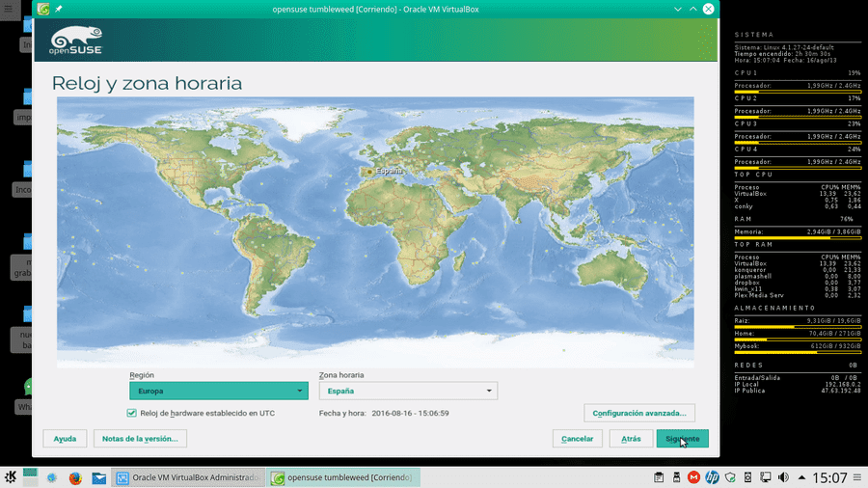The width and height of the screenshot is (868, 488).
Task: Launch Firefox from the taskbar
Action: pyautogui.click(x=75, y=477)
